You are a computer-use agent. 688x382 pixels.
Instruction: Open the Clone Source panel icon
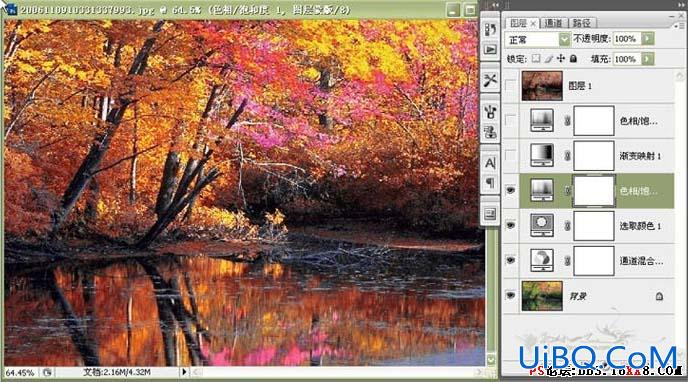(x=490, y=132)
